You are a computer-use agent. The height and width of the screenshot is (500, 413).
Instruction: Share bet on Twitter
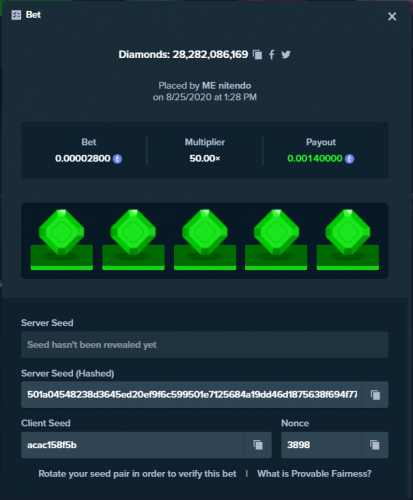[x=286, y=54]
